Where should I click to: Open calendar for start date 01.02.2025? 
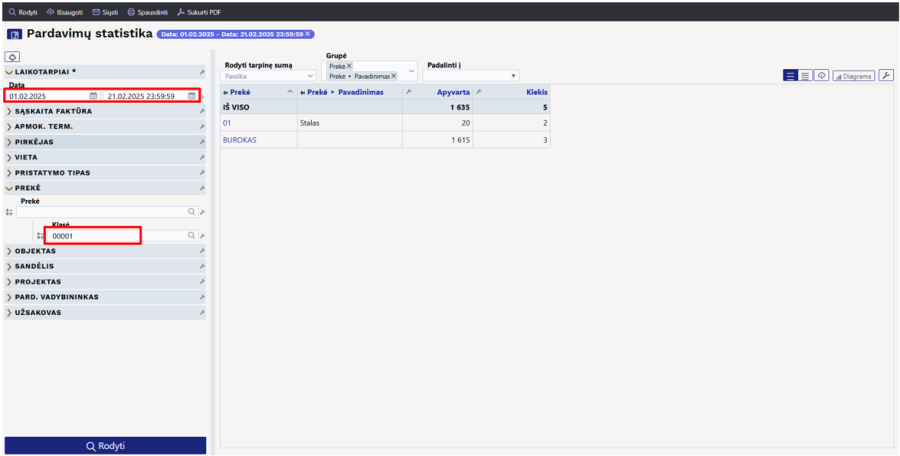click(x=93, y=96)
